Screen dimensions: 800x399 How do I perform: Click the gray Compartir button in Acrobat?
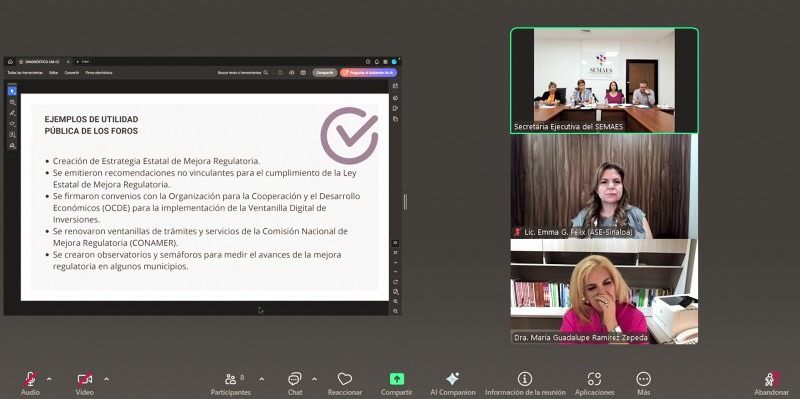tap(325, 72)
